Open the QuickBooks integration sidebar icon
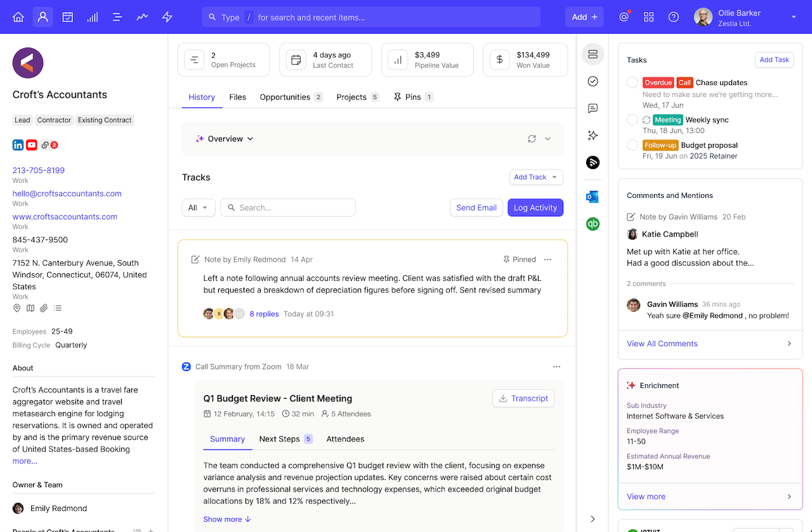The width and height of the screenshot is (812, 532). (593, 224)
